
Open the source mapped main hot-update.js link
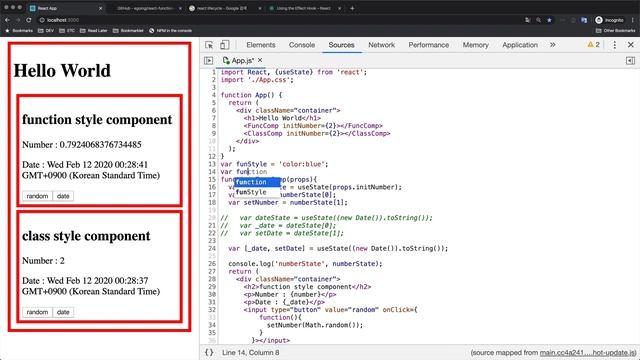588,353
